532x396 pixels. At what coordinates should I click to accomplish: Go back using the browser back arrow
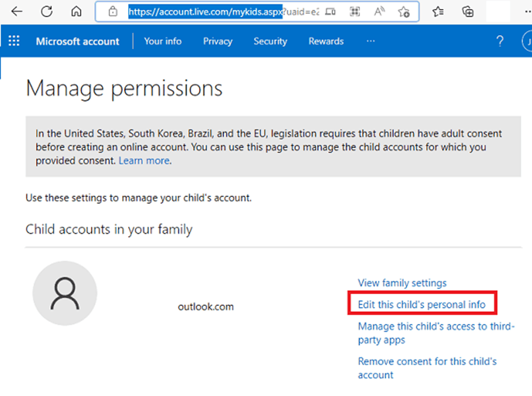coord(16,11)
